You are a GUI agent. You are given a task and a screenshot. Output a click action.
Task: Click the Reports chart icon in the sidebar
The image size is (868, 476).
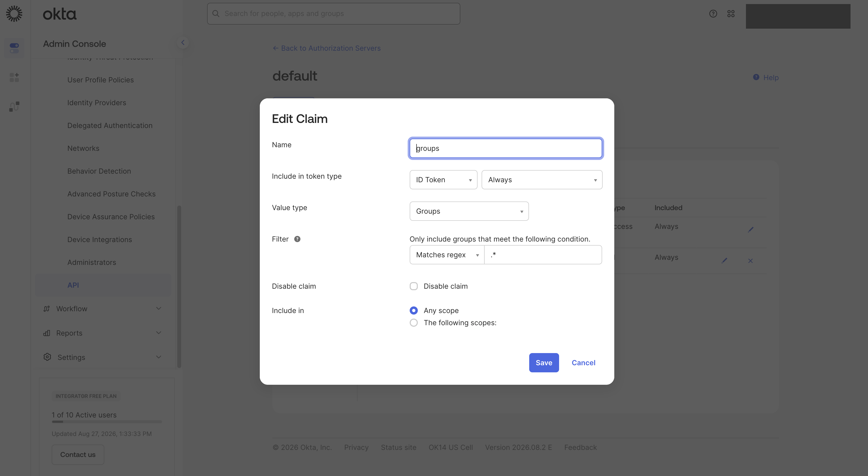47,333
